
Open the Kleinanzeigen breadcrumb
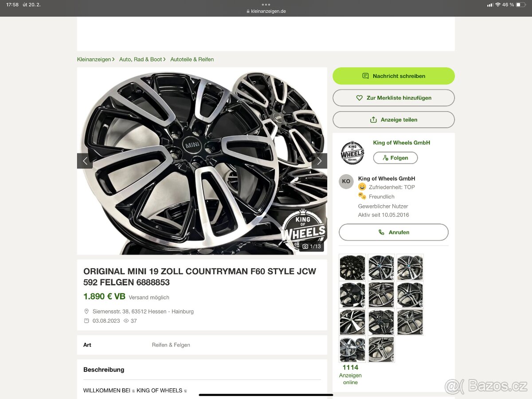[x=94, y=59]
